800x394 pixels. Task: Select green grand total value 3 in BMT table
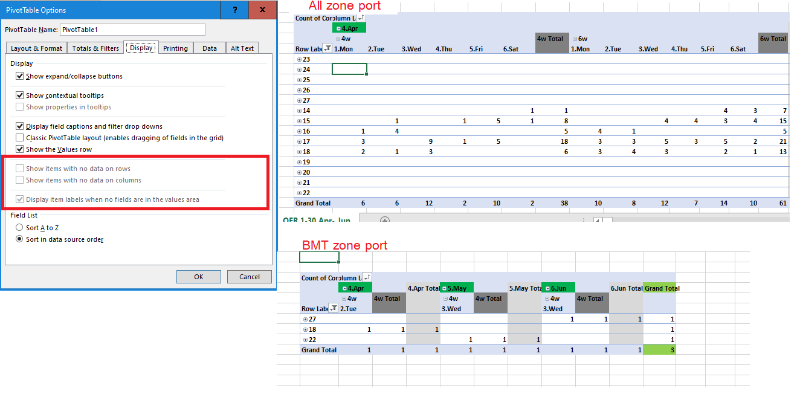(660, 350)
